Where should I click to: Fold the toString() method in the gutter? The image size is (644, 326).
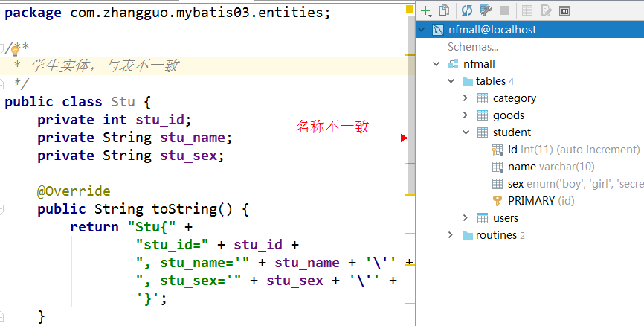pyautogui.click(x=1, y=209)
